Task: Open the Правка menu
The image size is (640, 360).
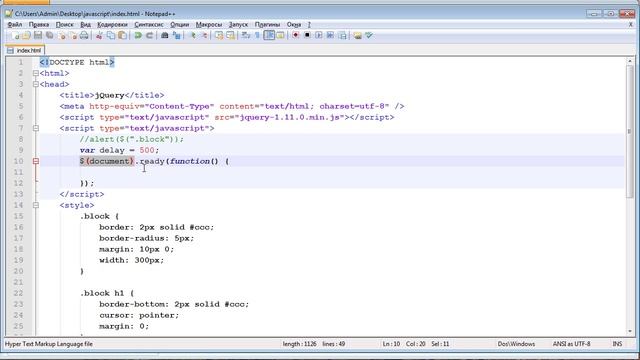Action: (x=39, y=24)
